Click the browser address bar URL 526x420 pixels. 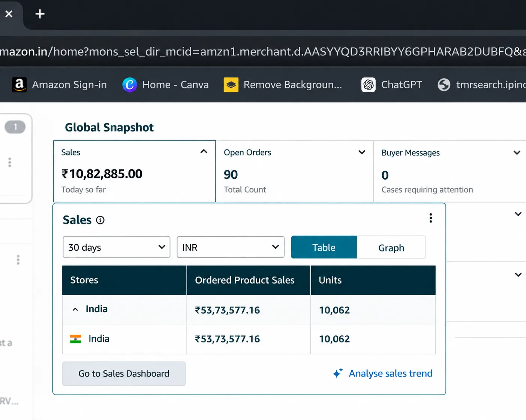(x=263, y=51)
